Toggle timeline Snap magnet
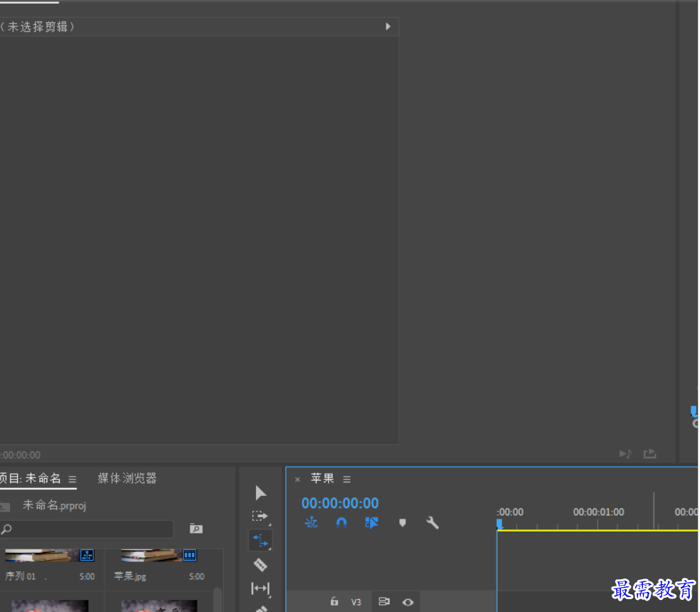The image size is (700, 612). tap(341, 522)
